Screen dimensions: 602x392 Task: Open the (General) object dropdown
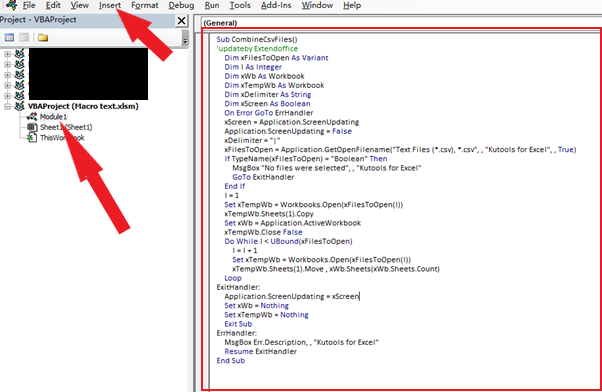coord(402,23)
